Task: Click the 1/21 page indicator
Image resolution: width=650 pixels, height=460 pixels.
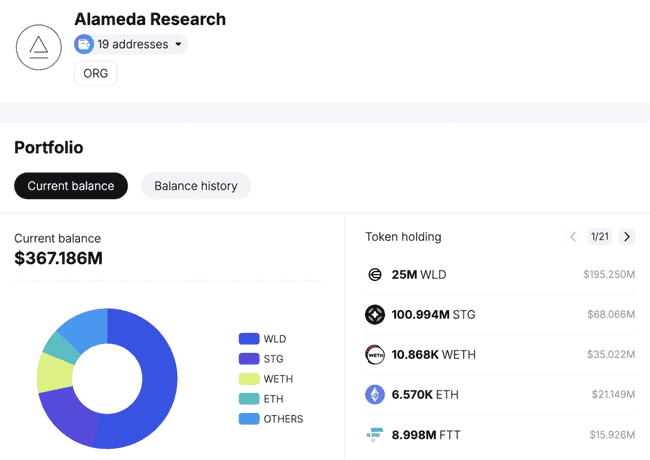Action: 599,237
